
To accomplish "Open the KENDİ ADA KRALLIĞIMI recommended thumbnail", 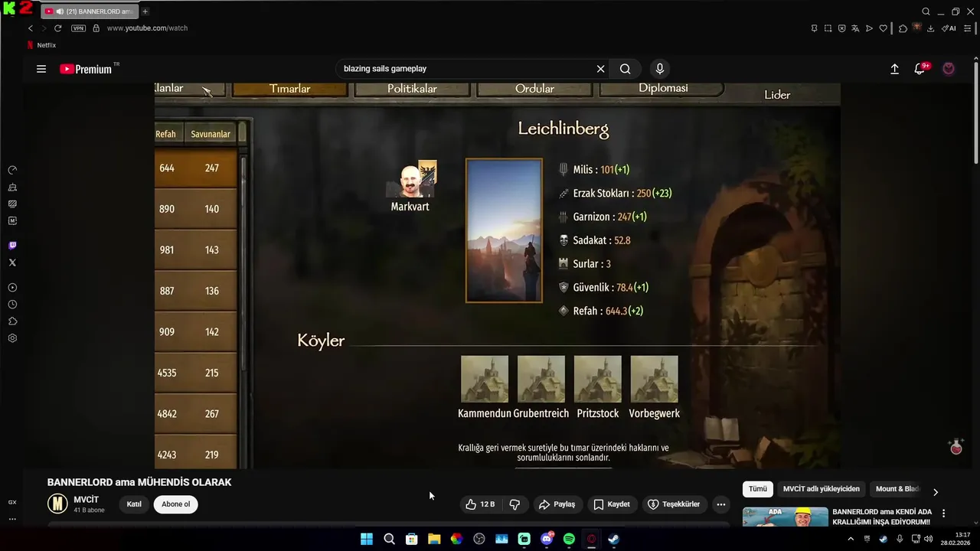I will [x=786, y=517].
